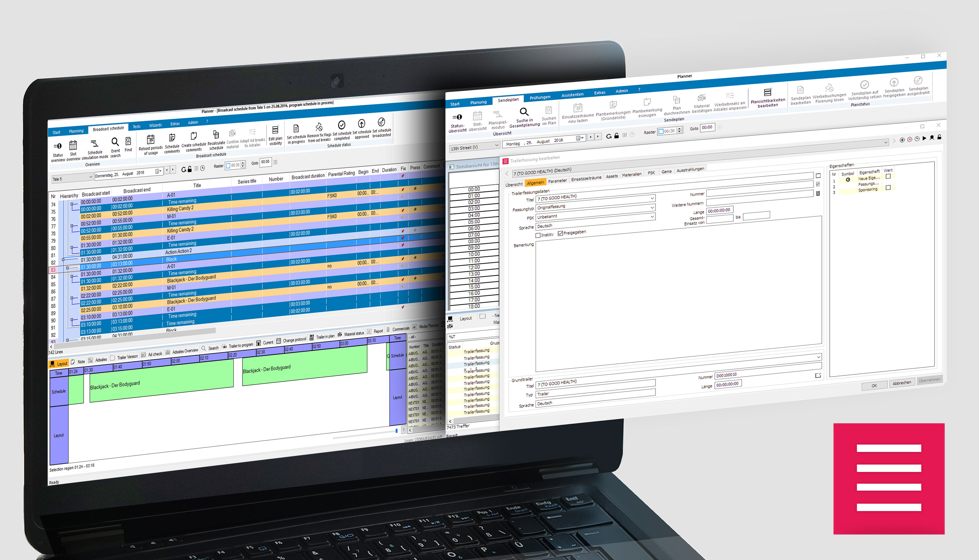Switch to the Ad check bottom tab
The image size is (979, 560).
tap(152, 354)
